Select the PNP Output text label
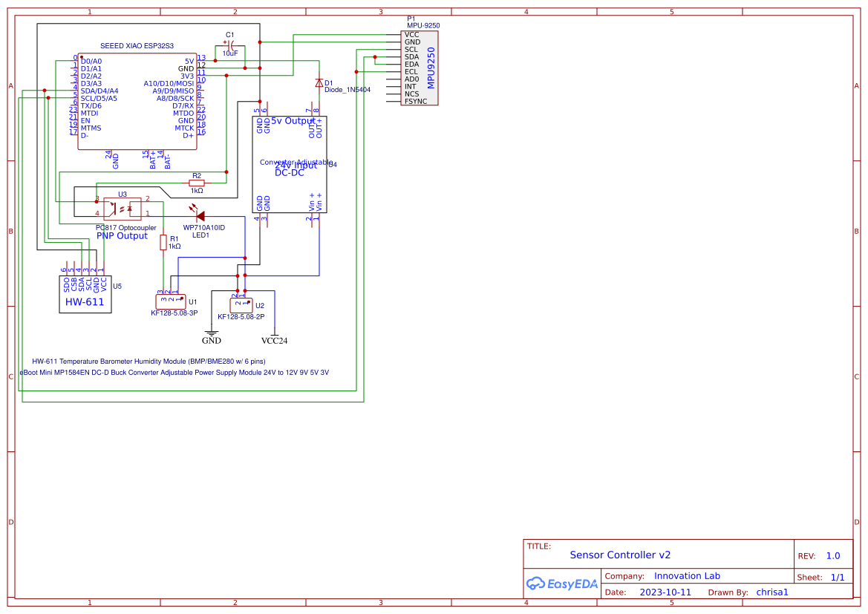This screenshot has width=868, height=614. pyautogui.click(x=121, y=235)
